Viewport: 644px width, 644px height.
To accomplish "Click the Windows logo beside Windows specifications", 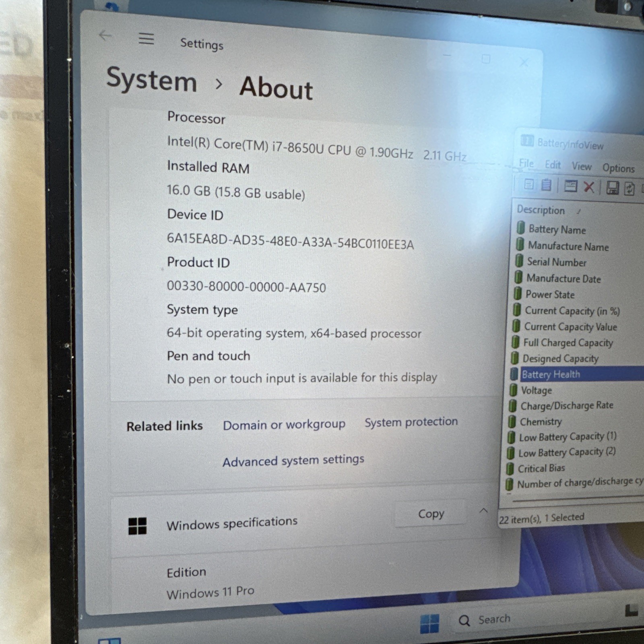I will pos(137,526).
